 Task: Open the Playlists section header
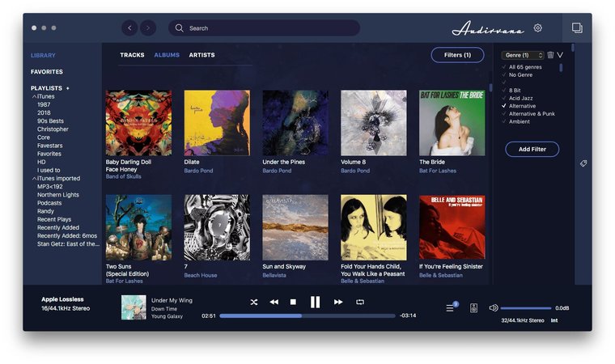tap(46, 88)
